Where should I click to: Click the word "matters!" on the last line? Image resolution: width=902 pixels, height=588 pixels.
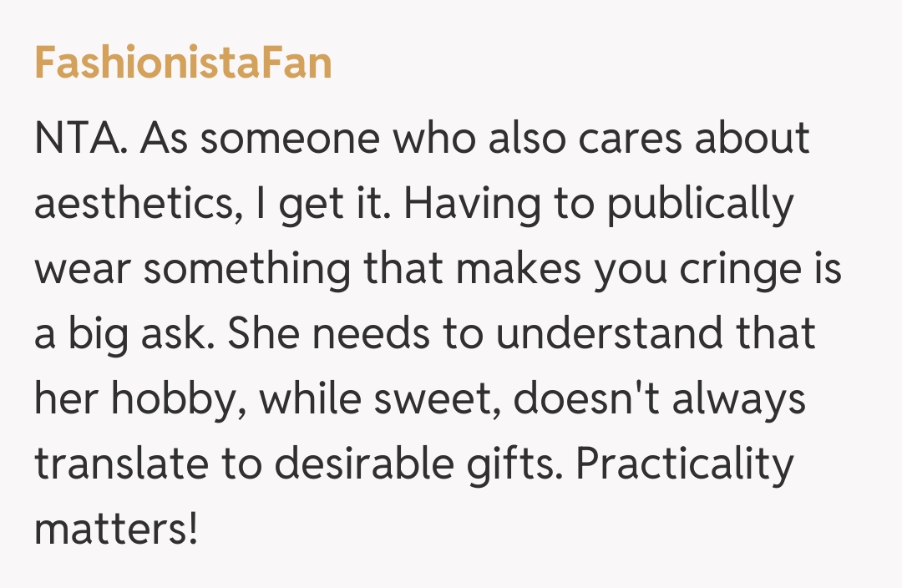(117, 530)
